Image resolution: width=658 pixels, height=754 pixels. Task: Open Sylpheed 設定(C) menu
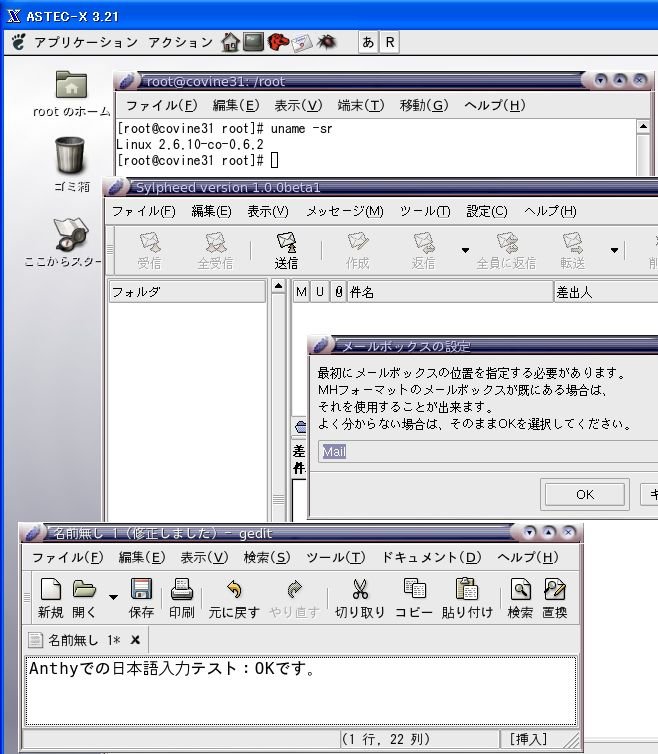click(487, 211)
